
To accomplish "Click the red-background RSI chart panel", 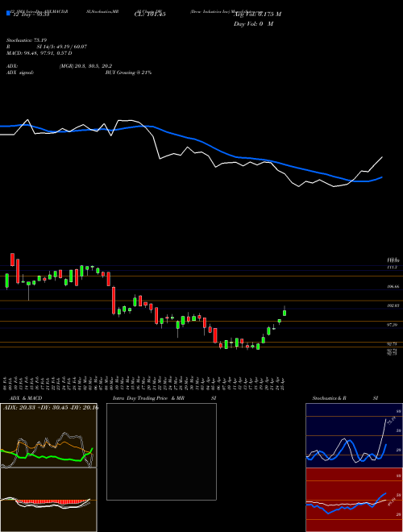I will click(x=354, y=500).
